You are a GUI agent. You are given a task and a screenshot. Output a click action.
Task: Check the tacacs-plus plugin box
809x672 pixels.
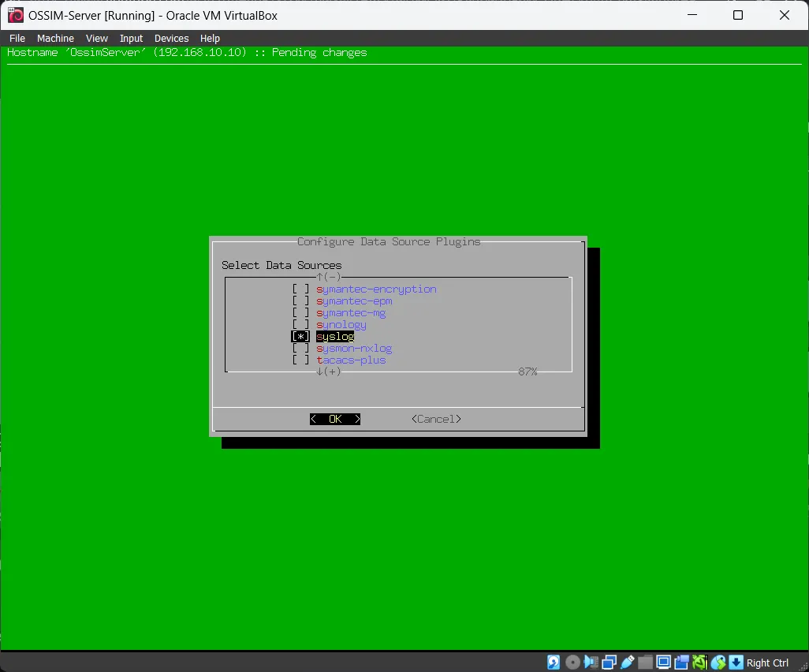300,360
